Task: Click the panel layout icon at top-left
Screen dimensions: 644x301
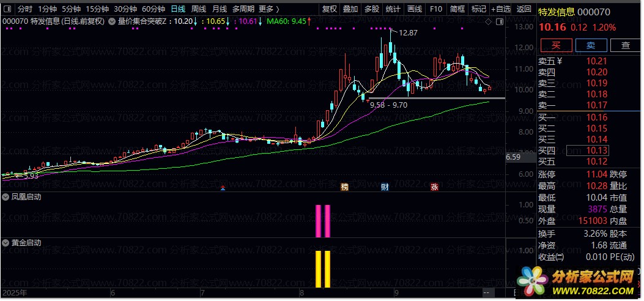Action: [7, 9]
